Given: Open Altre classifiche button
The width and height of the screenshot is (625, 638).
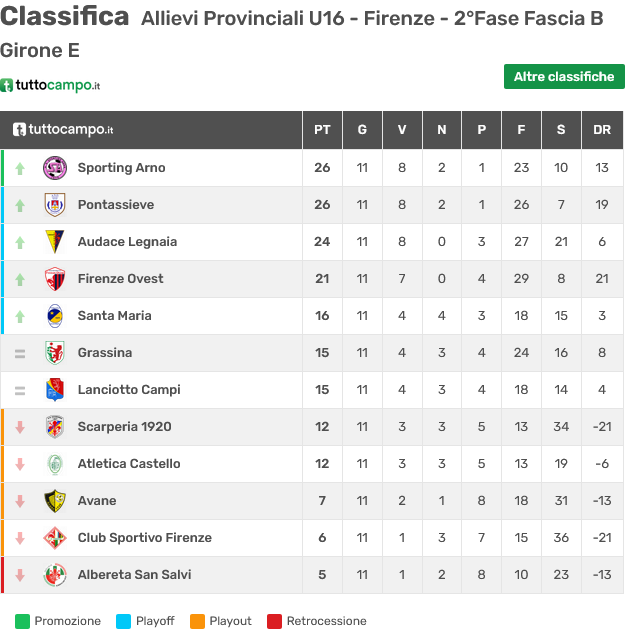Looking at the screenshot, I should tap(564, 76).
